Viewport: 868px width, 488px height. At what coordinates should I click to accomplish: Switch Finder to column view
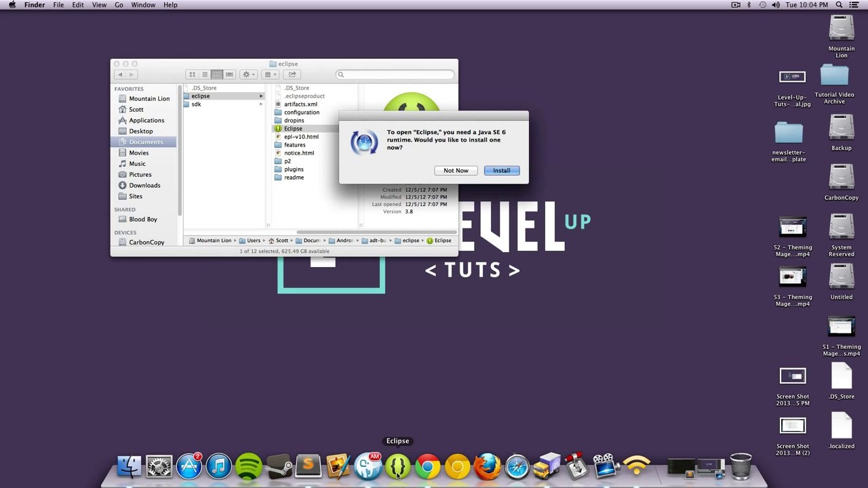pyautogui.click(x=216, y=75)
